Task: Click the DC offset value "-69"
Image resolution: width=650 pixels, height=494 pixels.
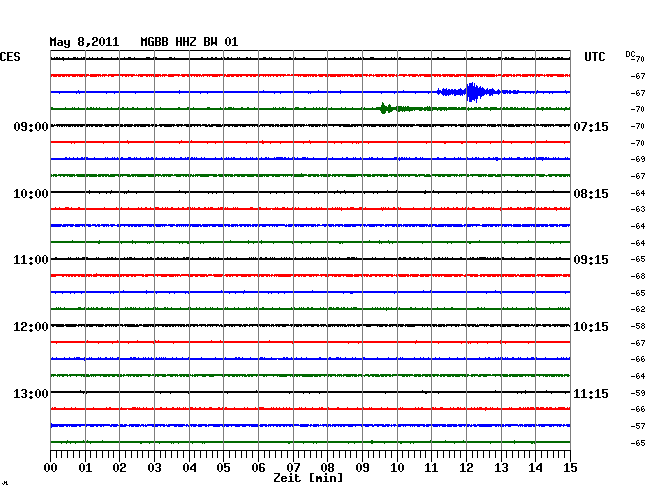Action: pyautogui.click(x=638, y=159)
